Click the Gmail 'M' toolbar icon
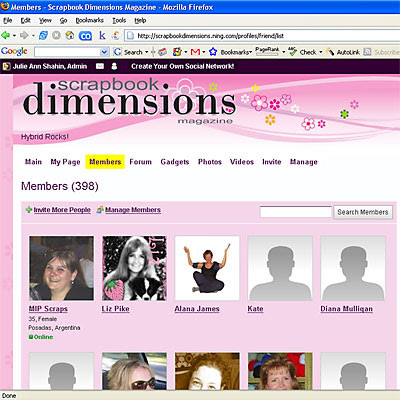Image resolution: width=400 pixels, height=400 pixels. click(x=195, y=52)
